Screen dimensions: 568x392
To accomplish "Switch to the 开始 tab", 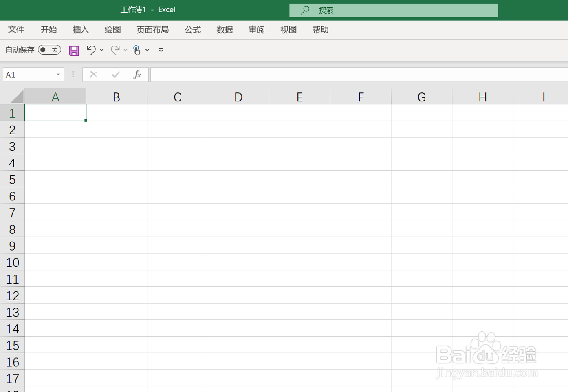I will pos(48,30).
